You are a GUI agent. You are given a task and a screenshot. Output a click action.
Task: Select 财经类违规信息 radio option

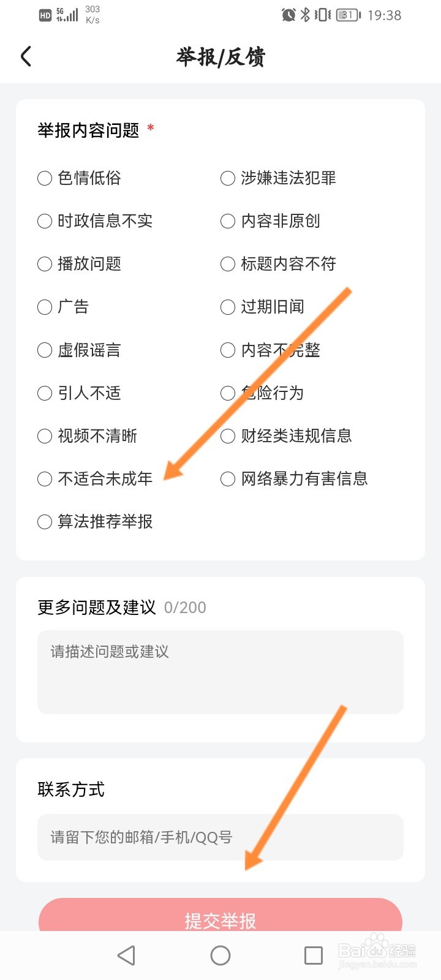pyautogui.click(x=286, y=436)
